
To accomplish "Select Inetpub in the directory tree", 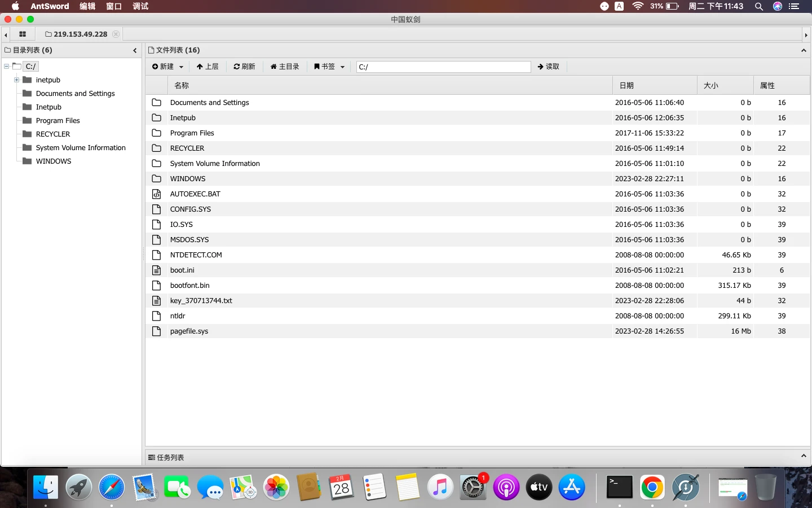I will coord(48,107).
